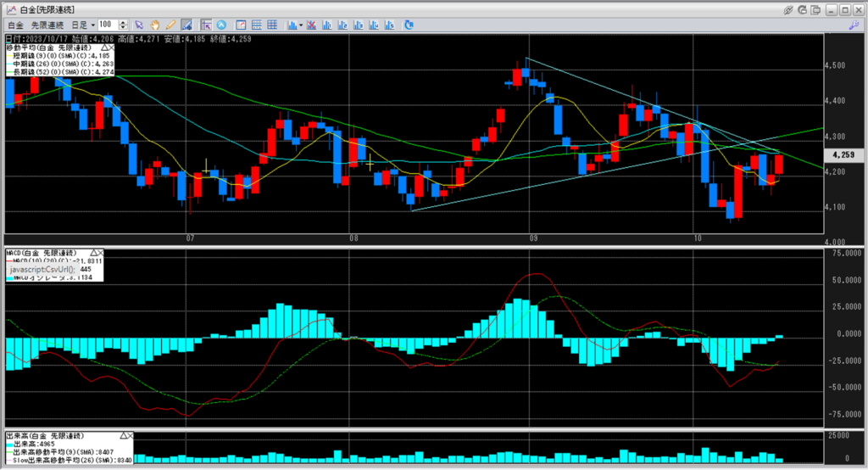This screenshot has height=470, width=868.
Task: Click the grid table layout icon
Action: pos(272,25)
